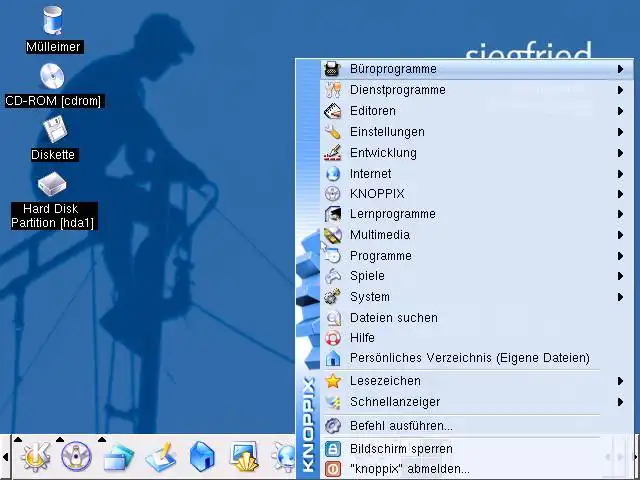This screenshot has height=480, width=640.
Task: Click the magnifier icon beside Dateien suchen
Action: tap(333, 318)
